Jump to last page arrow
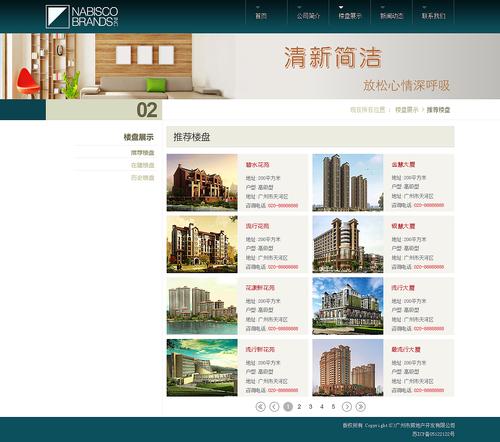500x442 pixels. 361,407
